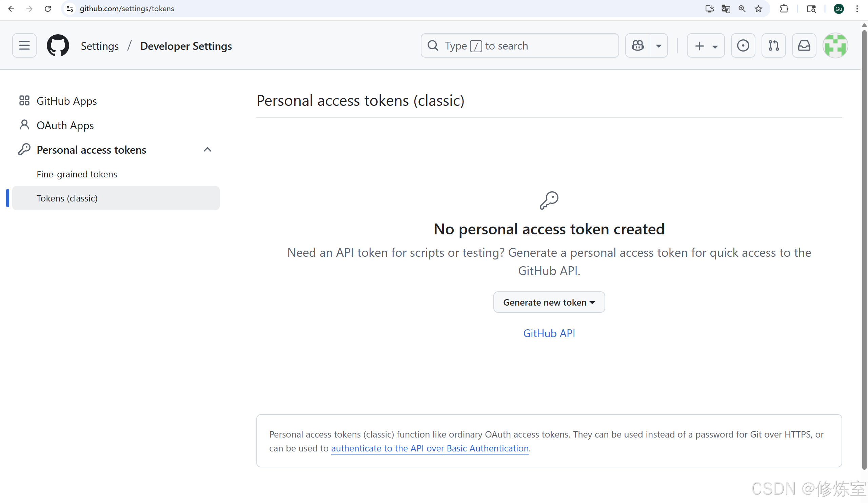Open the Pull requests icon
Screen dimensions: 868x503
pyautogui.click(x=774, y=45)
